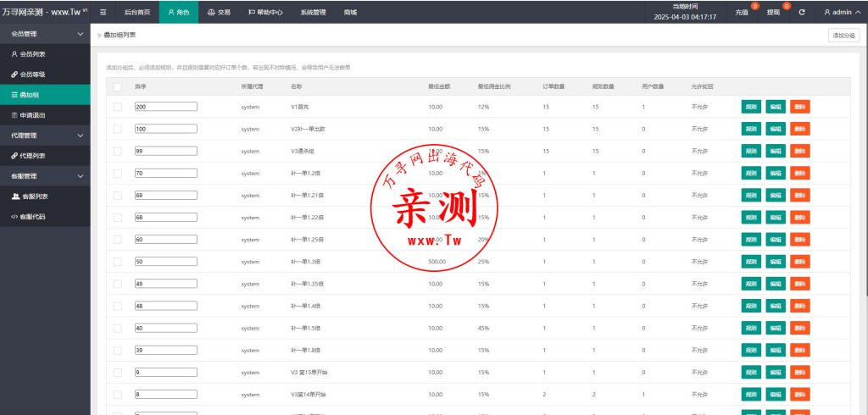Open the 提现 notifications in the header
The width and height of the screenshot is (868, 415).
[773, 12]
